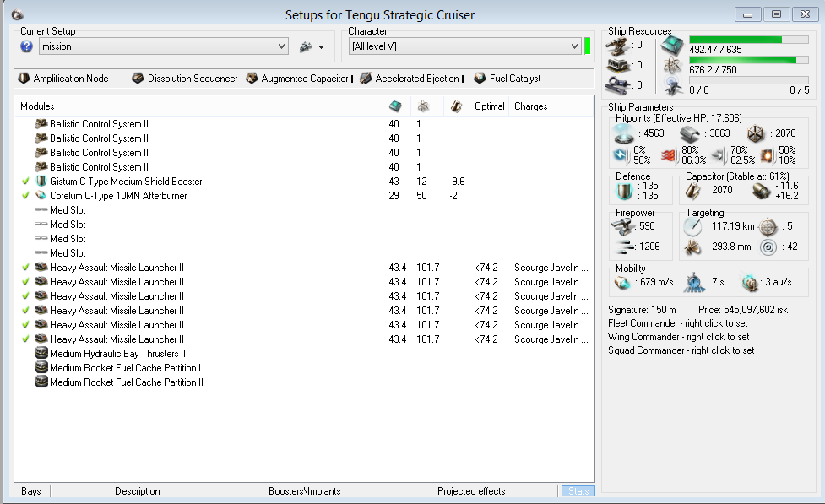Click the shield hitpoints icon beside 4563
The height and width of the screenshot is (504, 825).
coord(625,133)
